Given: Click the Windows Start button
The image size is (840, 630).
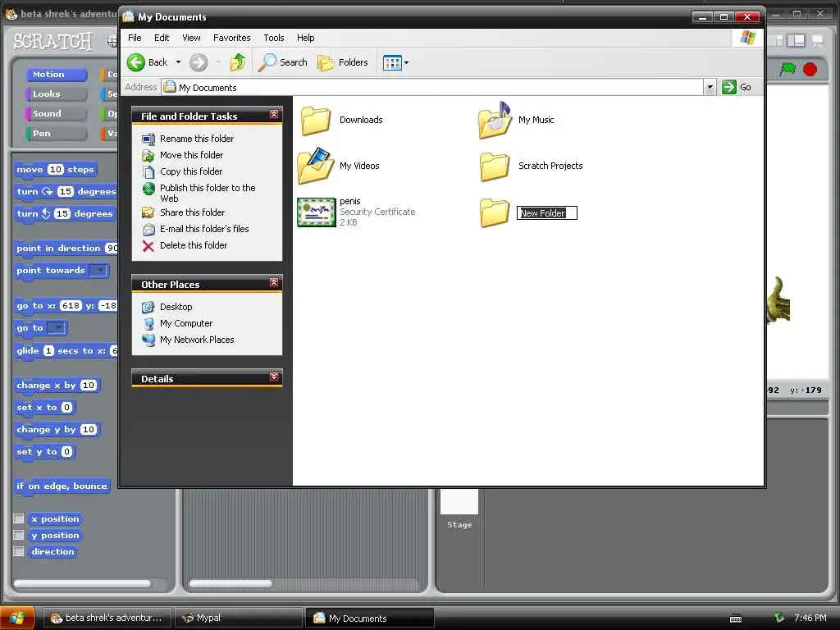Looking at the screenshot, I should [18, 619].
